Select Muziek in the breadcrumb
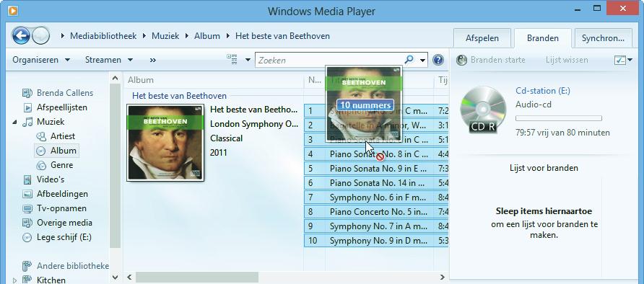644x284 pixels. click(165, 36)
